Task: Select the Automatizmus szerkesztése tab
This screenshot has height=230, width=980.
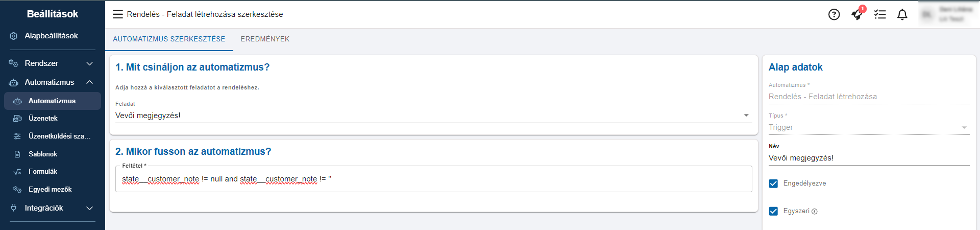Action: click(x=169, y=39)
